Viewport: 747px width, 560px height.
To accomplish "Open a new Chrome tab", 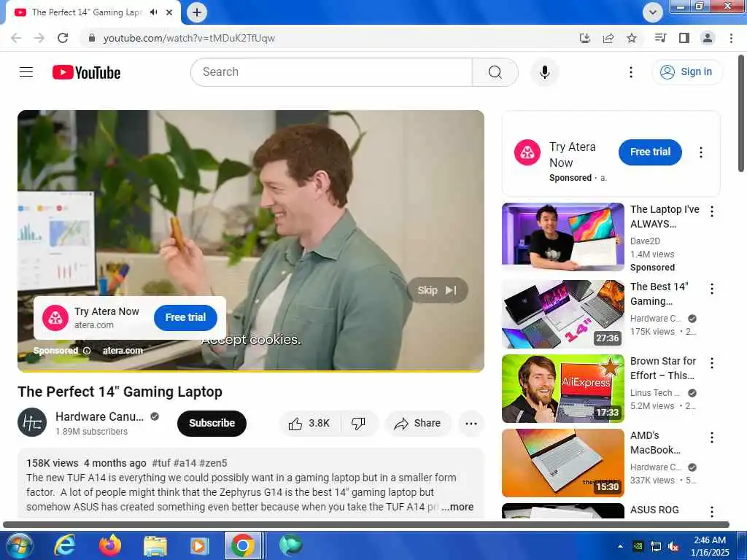I will coord(197,12).
